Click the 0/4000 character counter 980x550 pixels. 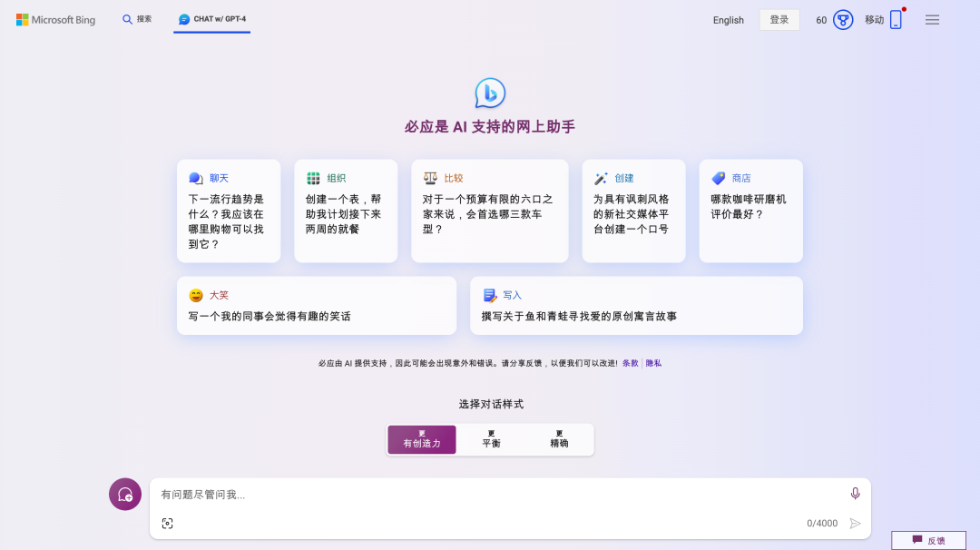coord(822,523)
